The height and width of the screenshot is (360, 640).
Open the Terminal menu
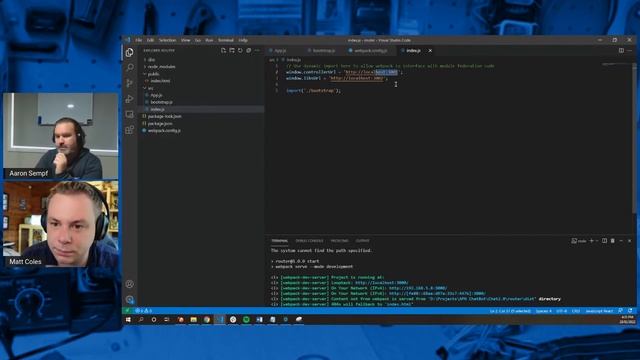click(x=226, y=40)
